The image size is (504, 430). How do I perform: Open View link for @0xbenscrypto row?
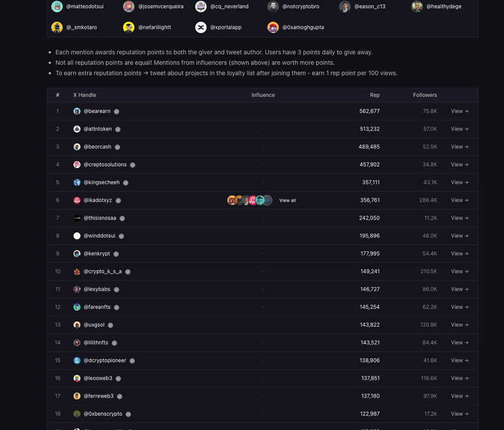(459, 414)
